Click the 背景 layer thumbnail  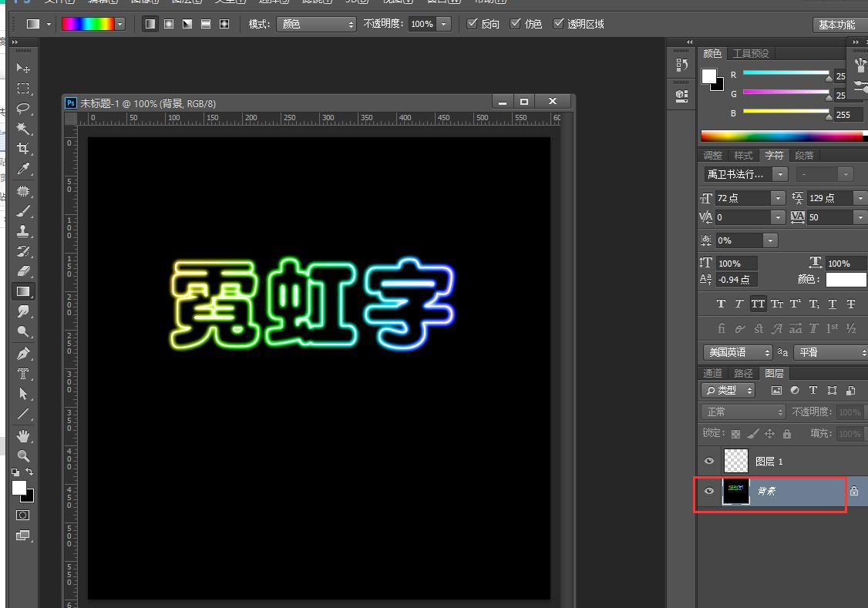point(735,492)
